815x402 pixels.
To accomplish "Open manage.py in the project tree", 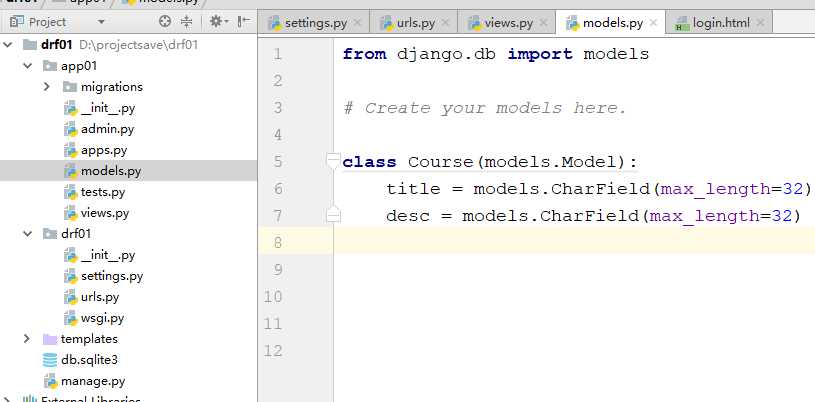I will pos(93,381).
